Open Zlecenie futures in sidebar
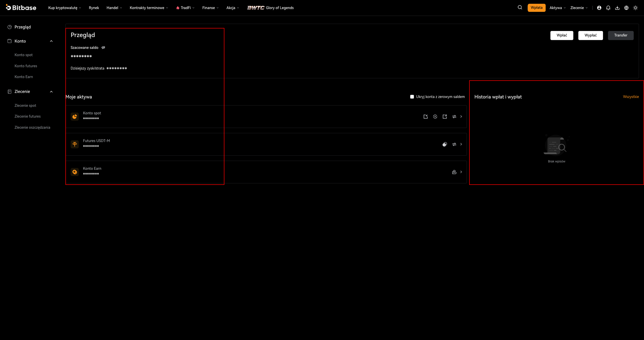 (28, 116)
